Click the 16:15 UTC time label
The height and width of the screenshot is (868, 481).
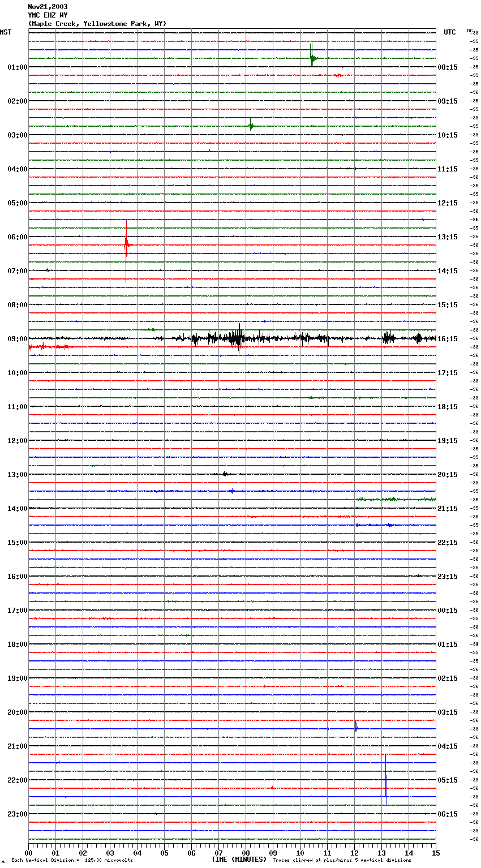[x=448, y=339]
